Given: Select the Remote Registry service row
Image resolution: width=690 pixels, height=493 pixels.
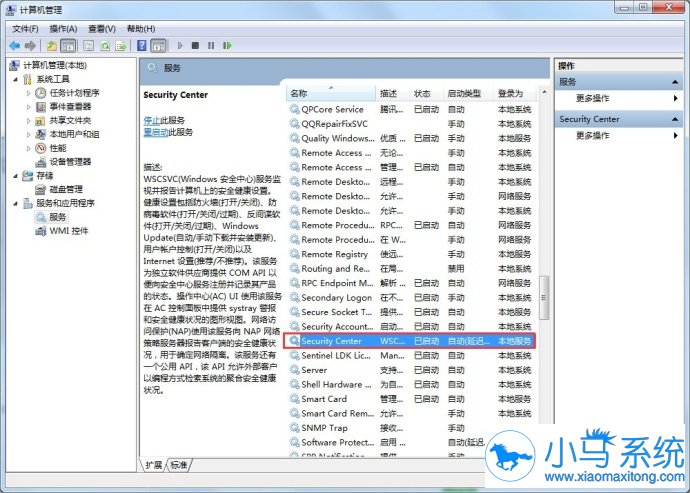Looking at the screenshot, I should pos(411,254).
